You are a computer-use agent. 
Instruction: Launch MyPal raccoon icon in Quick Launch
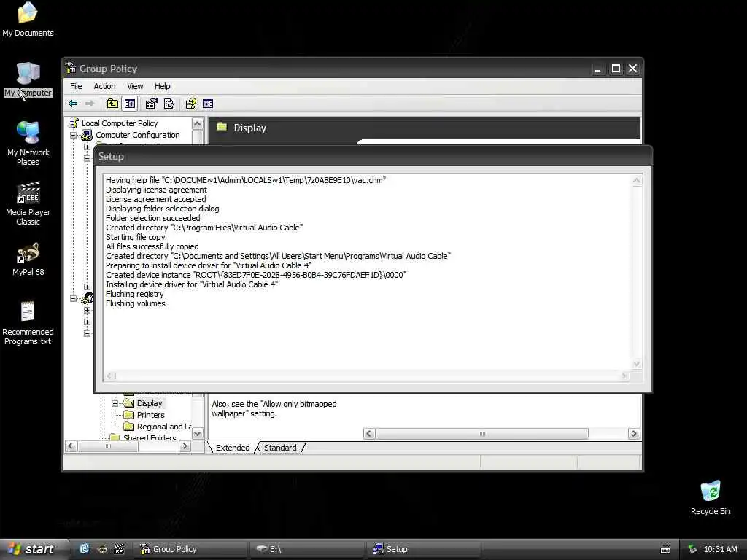[x=101, y=549]
